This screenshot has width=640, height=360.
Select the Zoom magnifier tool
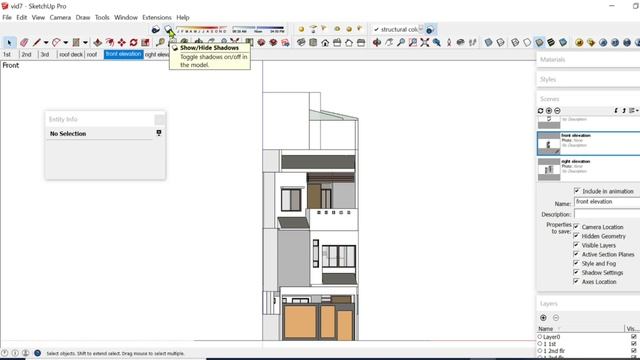pyautogui.click(x=401, y=42)
